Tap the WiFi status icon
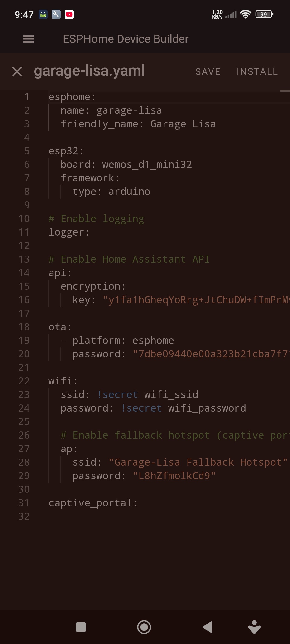 coord(246,14)
